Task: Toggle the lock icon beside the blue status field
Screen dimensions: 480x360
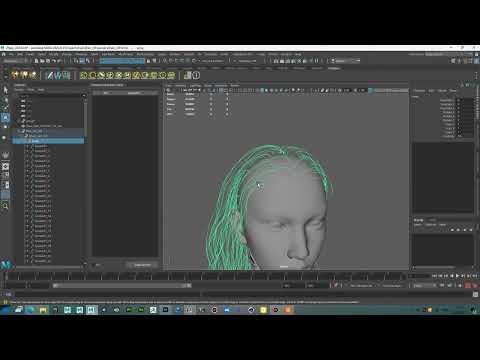Action: 149,61
